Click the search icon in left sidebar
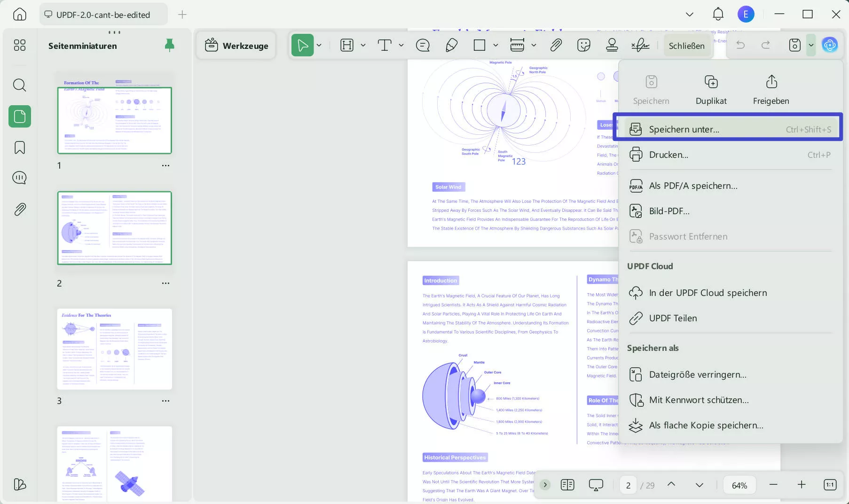The height and width of the screenshot is (504, 849). pos(19,85)
